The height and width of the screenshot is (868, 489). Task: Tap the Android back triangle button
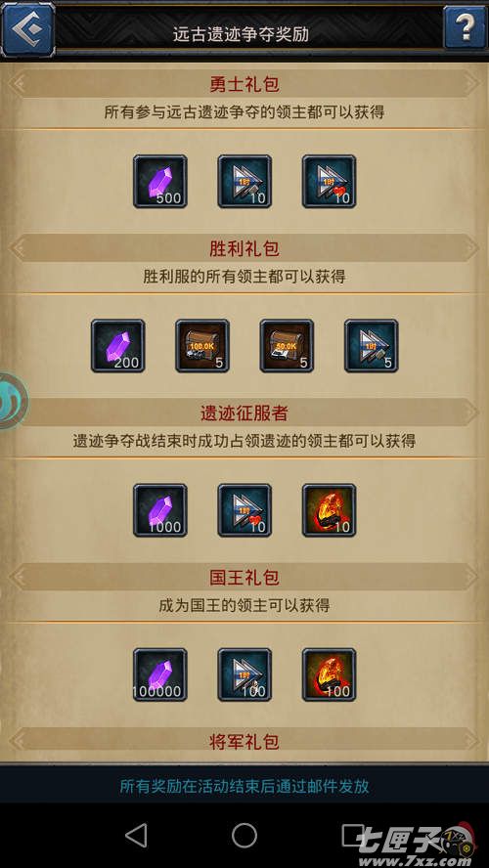[136, 836]
